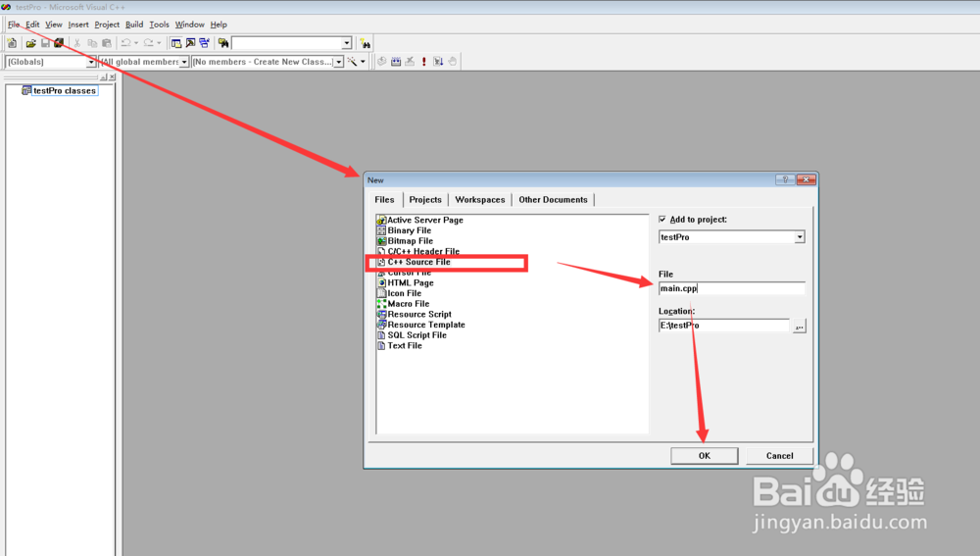The height and width of the screenshot is (556, 980).
Task: Open the testPro project dropdown
Action: [800, 237]
